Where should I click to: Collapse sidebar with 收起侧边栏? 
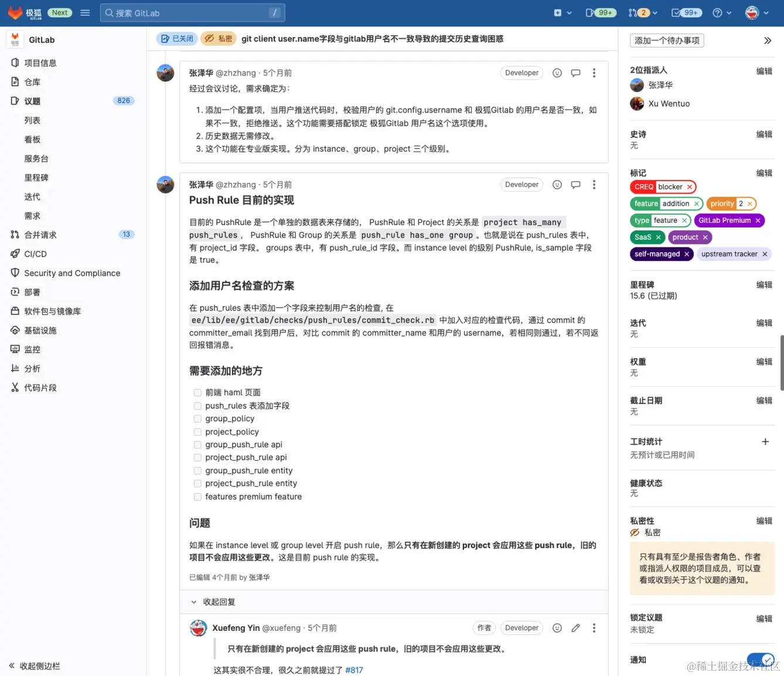pyautogui.click(x=35, y=665)
